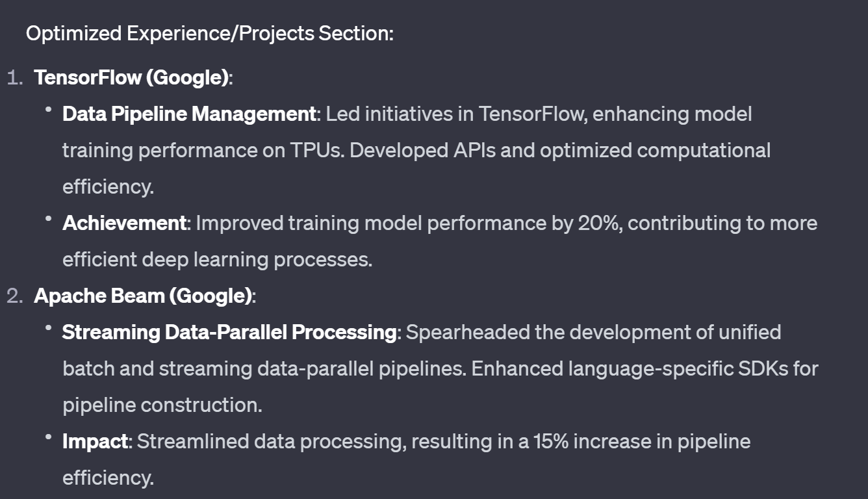
Task: Click the 'Optimized Experience/Projects Section' heading
Action: [209, 33]
